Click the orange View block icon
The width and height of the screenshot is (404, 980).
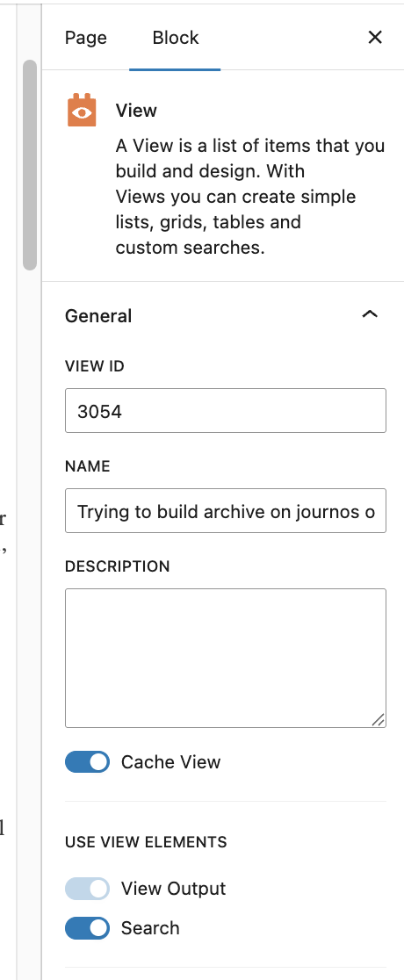82,111
